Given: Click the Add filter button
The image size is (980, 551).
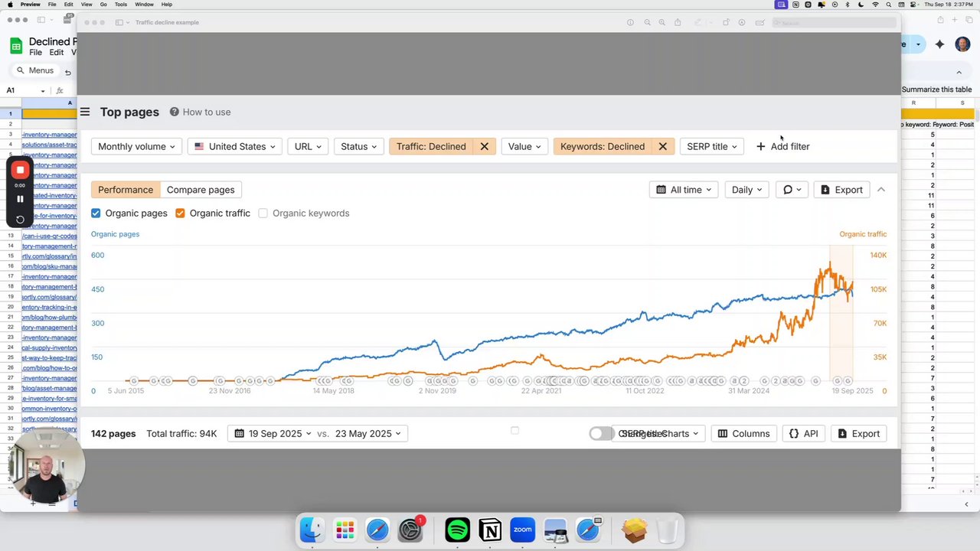Looking at the screenshot, I should coord(782,146).
